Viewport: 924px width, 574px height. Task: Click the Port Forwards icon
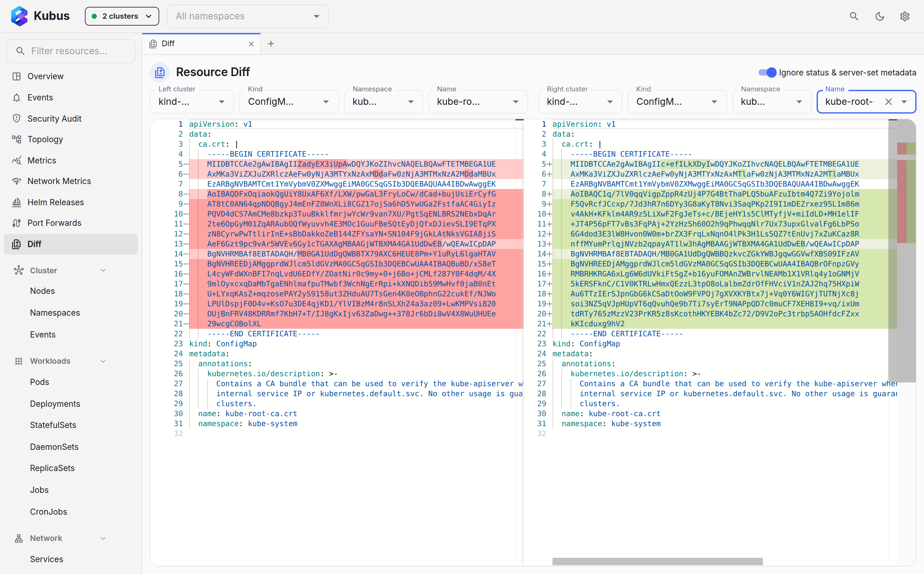coord(16,223)
